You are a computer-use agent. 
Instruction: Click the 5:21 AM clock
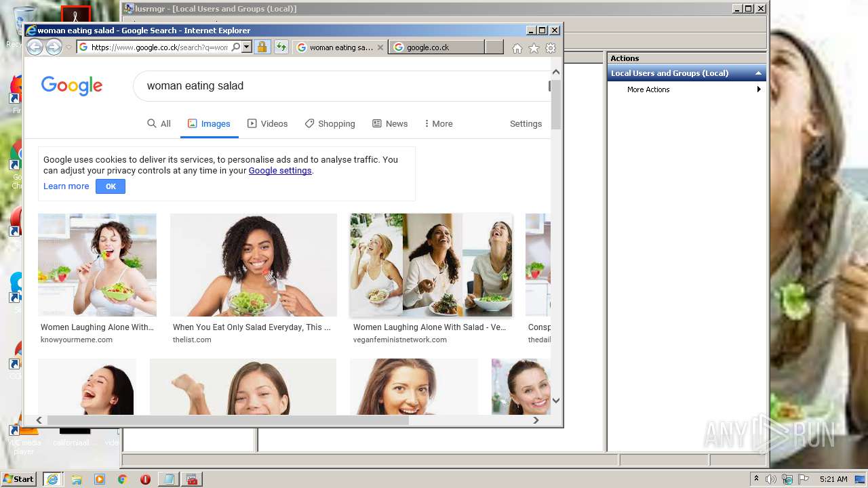tap(833, 479)
